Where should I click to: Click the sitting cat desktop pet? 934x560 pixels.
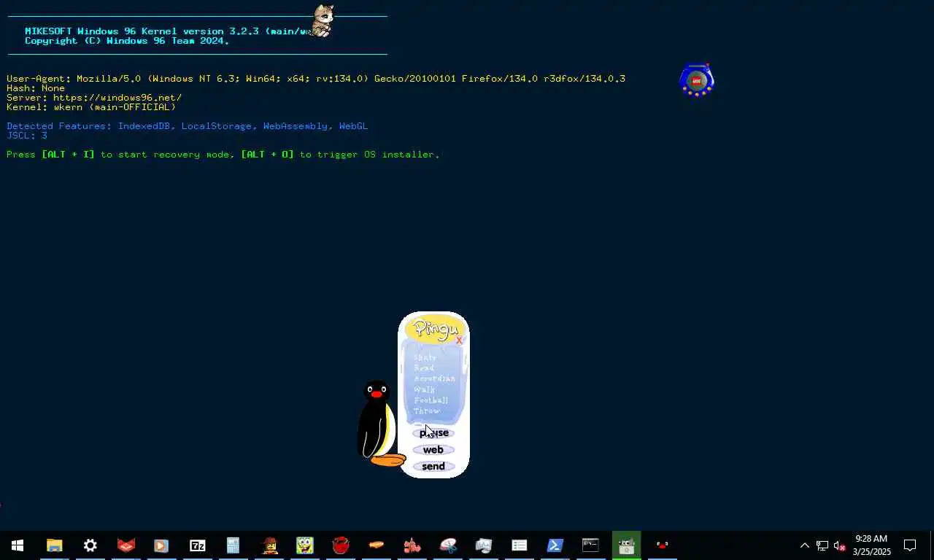pyautogui.click(x=323, y=20)
